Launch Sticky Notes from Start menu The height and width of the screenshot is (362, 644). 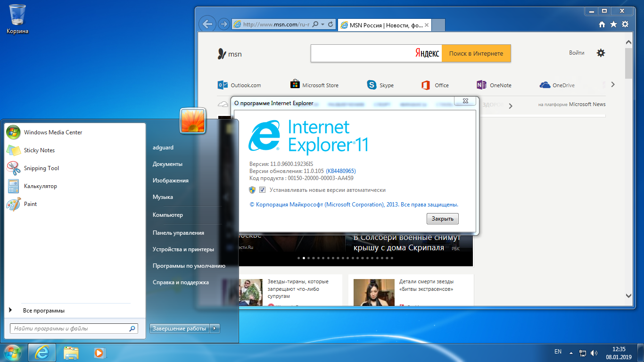point(75,150)
